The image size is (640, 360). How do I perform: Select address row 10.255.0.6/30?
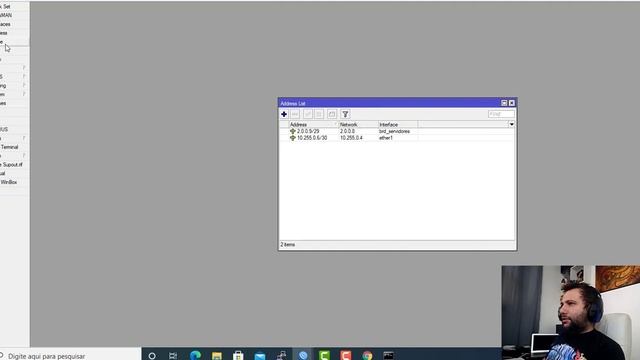pyautogui.click(x=397, y=138)
